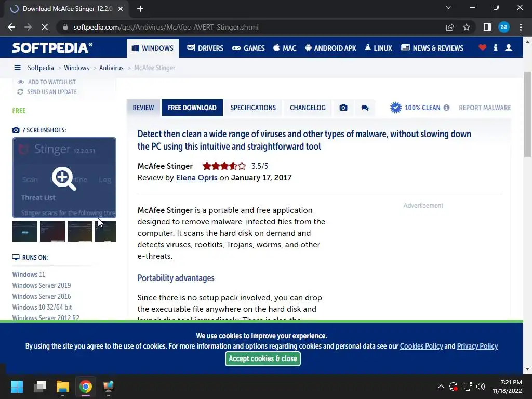Switch to the REVIEW tab

click(143, 108)
